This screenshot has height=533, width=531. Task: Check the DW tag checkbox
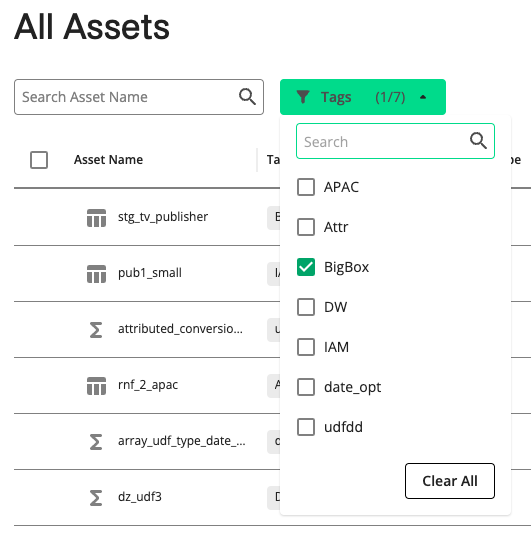[306, 307]
